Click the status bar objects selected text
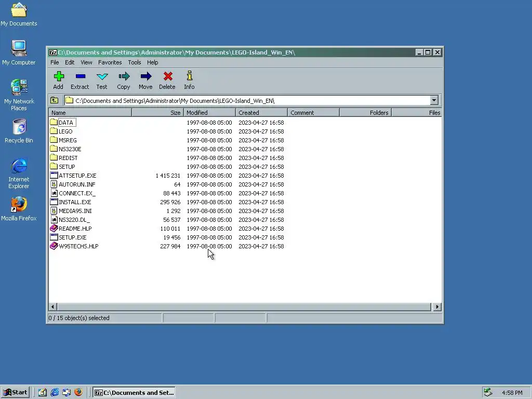Image resolution: width=532 pixels, height=399 pixels. pyautogui.click(x=79, y=318)
